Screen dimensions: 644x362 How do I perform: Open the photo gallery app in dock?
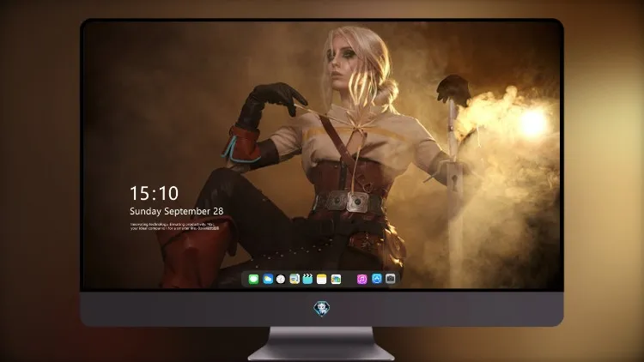click(x=336, y=279)
